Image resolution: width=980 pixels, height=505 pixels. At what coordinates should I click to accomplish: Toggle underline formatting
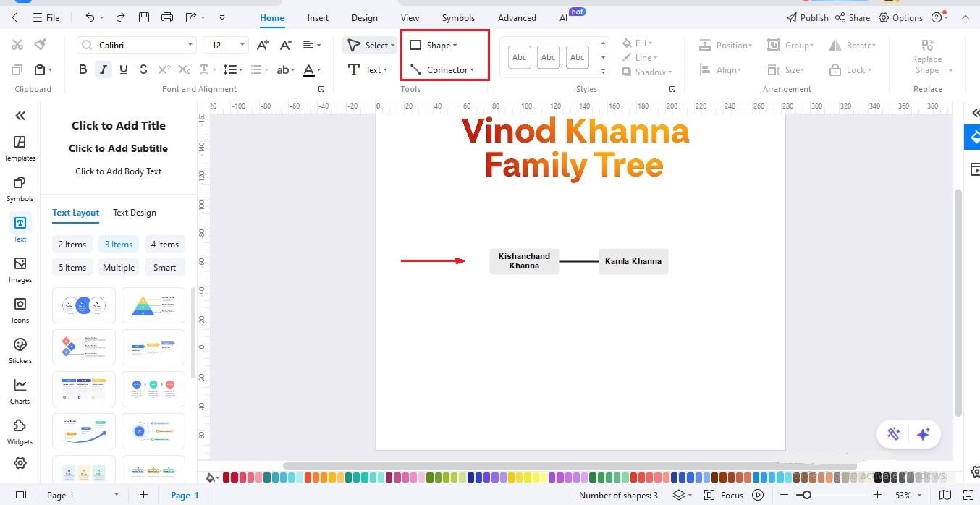click(123, 69)
